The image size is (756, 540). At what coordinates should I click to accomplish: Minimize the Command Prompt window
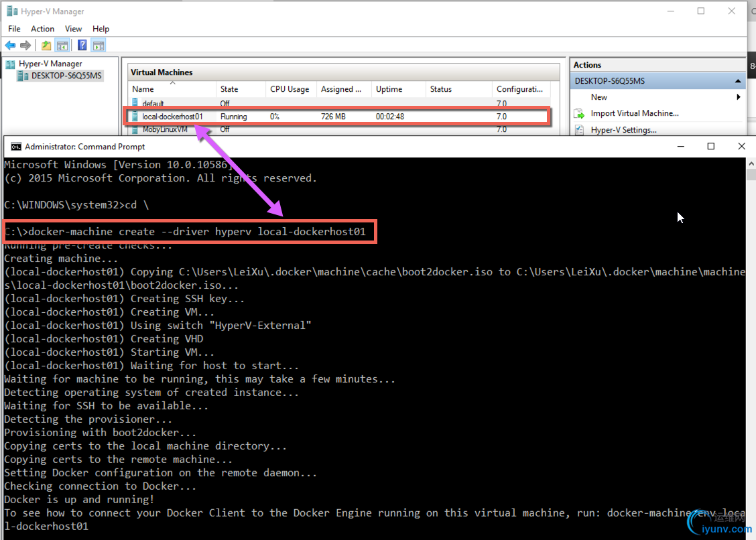click(x=681, y=146)
